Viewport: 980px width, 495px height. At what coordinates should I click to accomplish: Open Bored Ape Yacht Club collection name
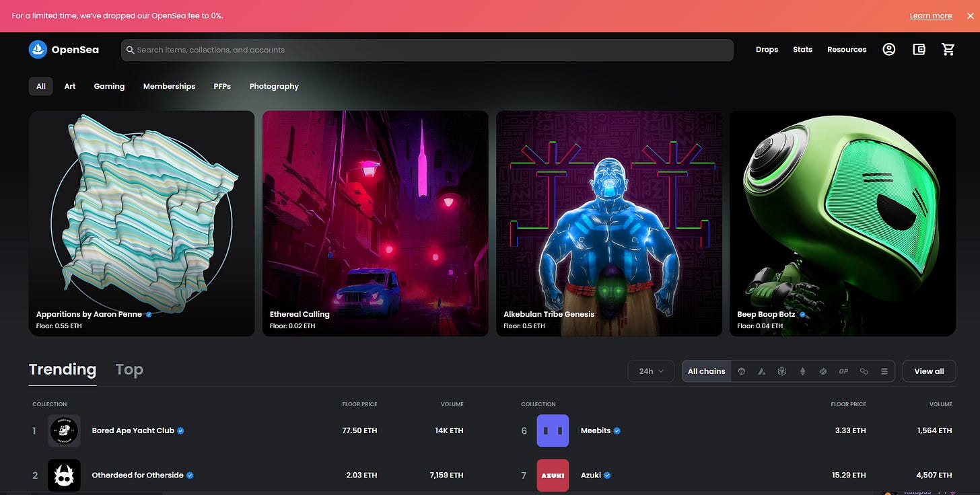(x=133, y=430)
